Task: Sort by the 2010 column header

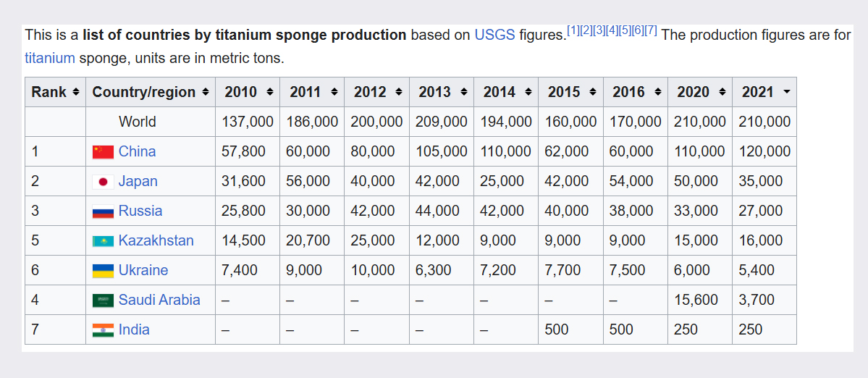Action: pos(248,93)
